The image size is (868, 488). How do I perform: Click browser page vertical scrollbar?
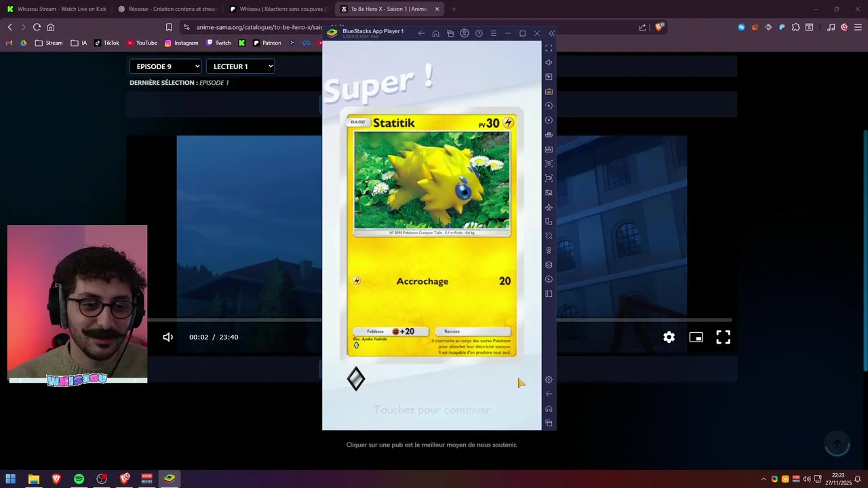(865, 251)
